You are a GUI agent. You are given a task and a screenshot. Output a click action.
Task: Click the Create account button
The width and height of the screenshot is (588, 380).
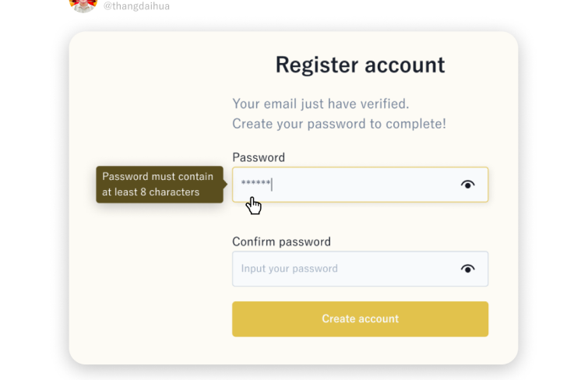(360, 319)
